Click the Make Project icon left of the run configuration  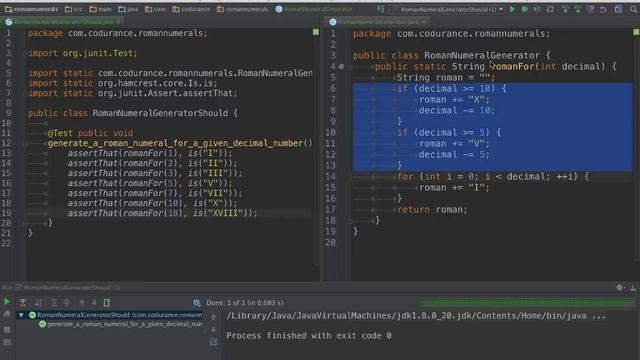pos(381,9)
